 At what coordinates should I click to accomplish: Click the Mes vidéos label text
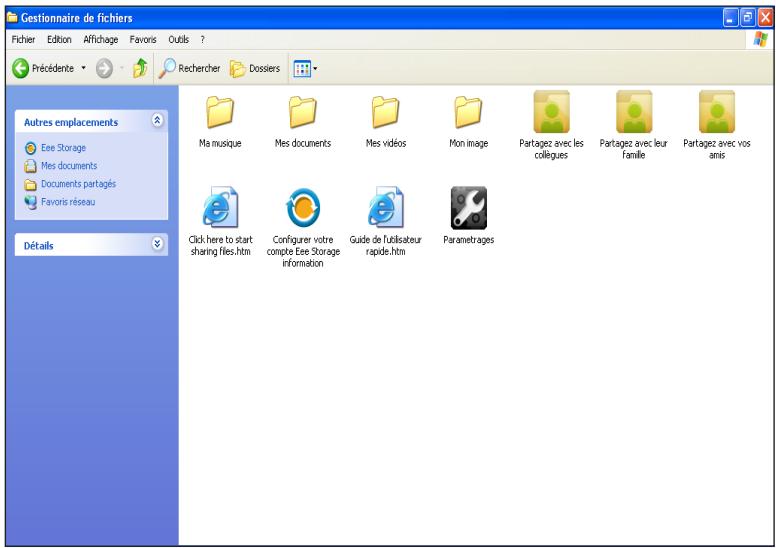pyautogui.click(x=386, y=143)
